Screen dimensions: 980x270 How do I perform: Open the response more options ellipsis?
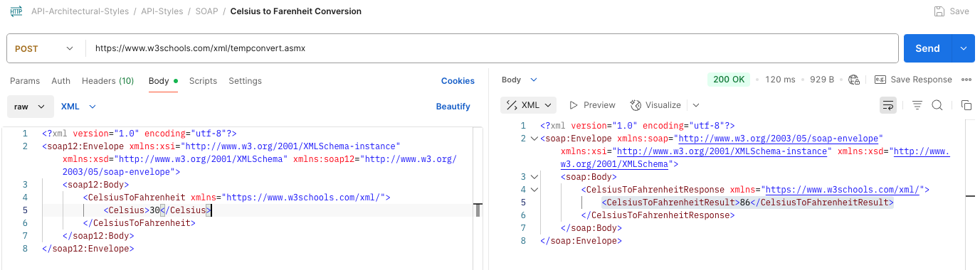point(966,80)
